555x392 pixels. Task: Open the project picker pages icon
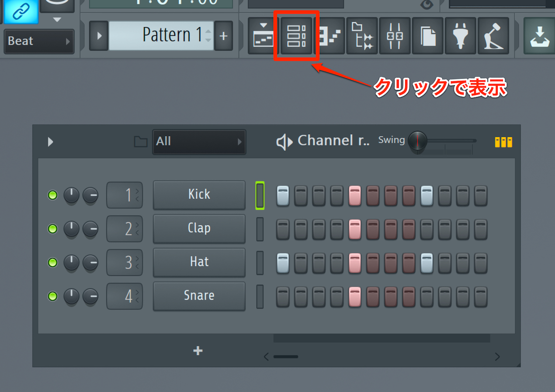tap(428, 36)
